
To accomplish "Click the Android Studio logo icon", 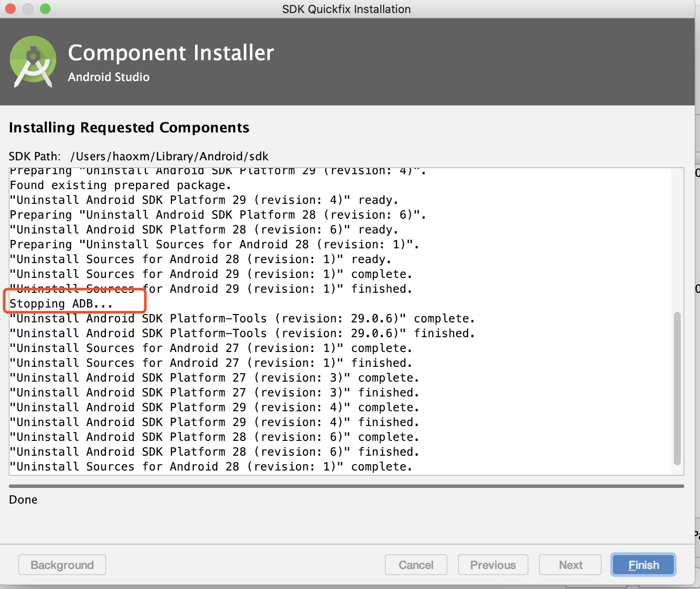I will (x=33, y=61).
